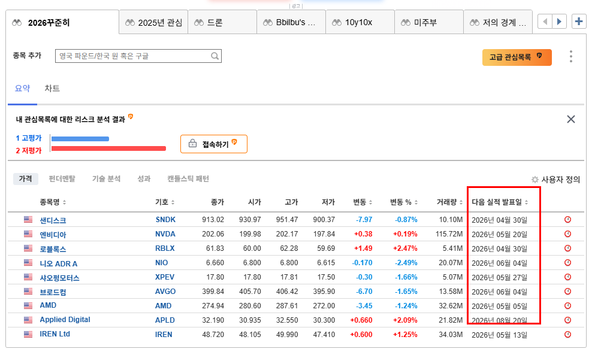The width and height of the screenshot is (610, 364).
Task: Click the US flag icon beside IREN Ltd
Action: (28, 335)
